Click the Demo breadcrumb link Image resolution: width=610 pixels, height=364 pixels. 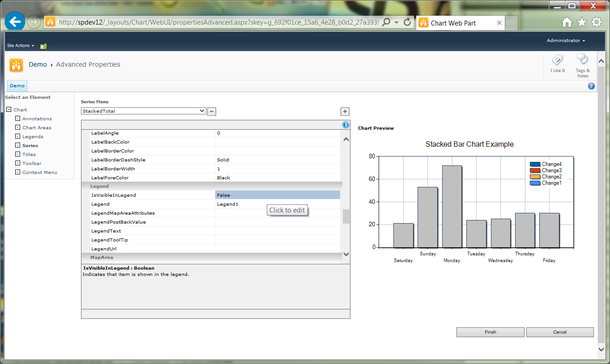tap(38, 64)
